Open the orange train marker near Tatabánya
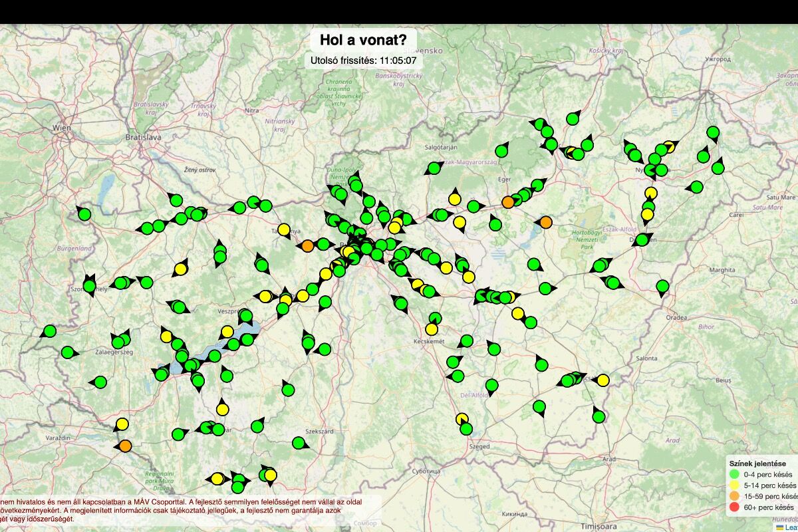798x532 pixels. pos(307,246)
